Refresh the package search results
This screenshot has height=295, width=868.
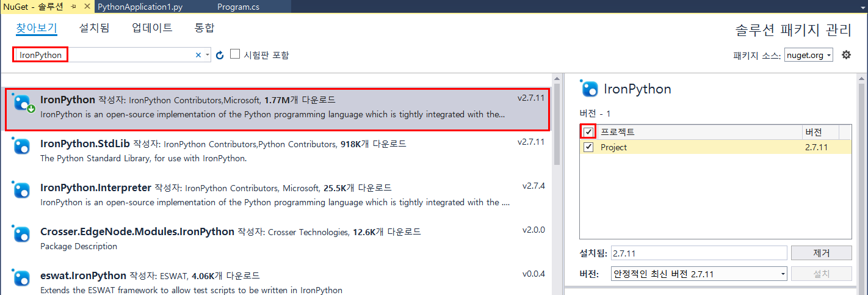tap(220, 55)
